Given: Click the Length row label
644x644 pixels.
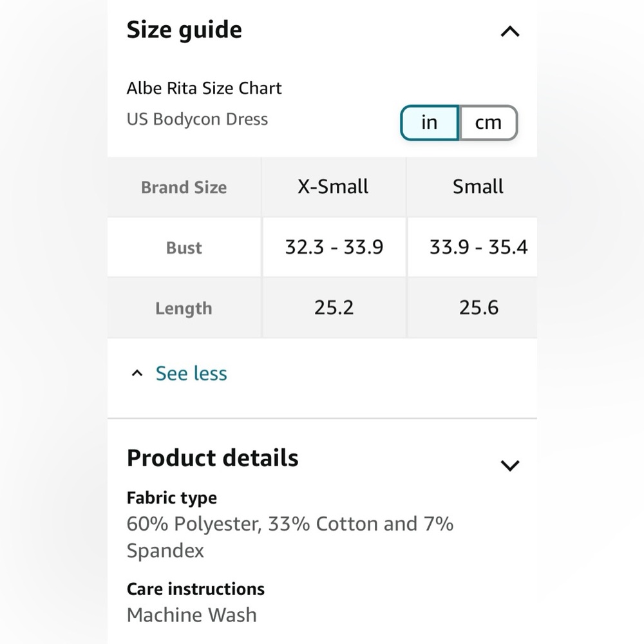Looking at the screenshot, I should [184, 308].
